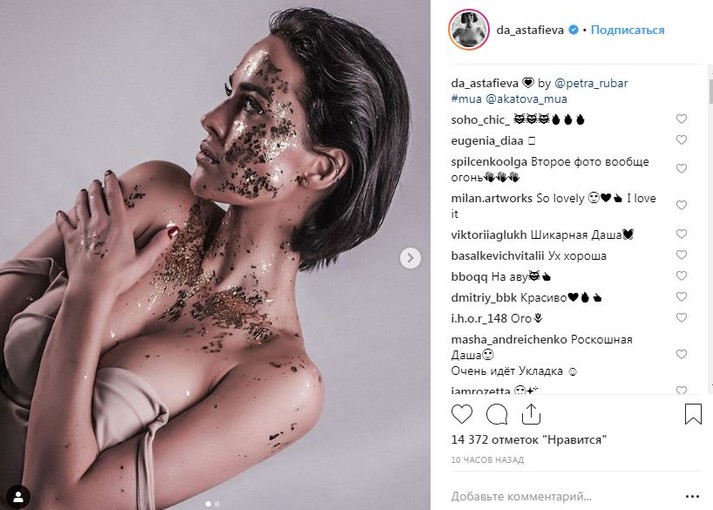This screenshot has width=713, height=510.
Task: Go to next photo with arrow chevron
Action: tap(410, 258)
